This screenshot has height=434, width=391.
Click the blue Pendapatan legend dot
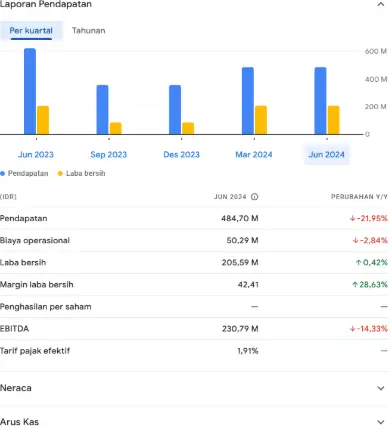pos(3,173)
